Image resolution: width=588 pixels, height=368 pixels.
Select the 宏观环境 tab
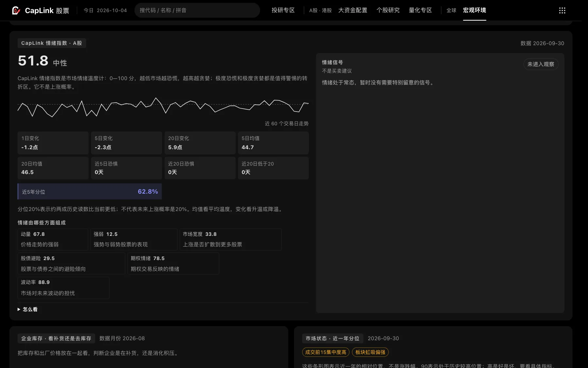(474, 10)
